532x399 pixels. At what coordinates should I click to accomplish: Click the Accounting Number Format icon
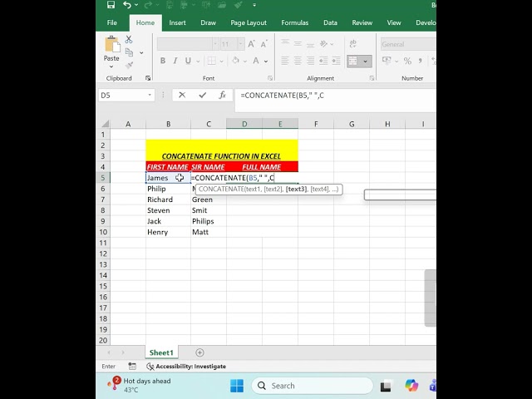[387, 61]
